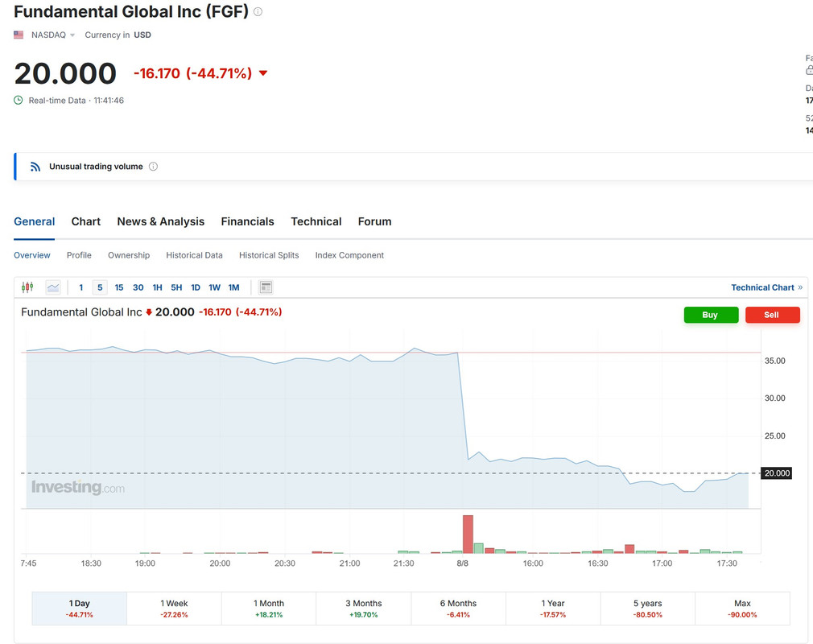Click the '8/8' date axis label

coord(463,563)
